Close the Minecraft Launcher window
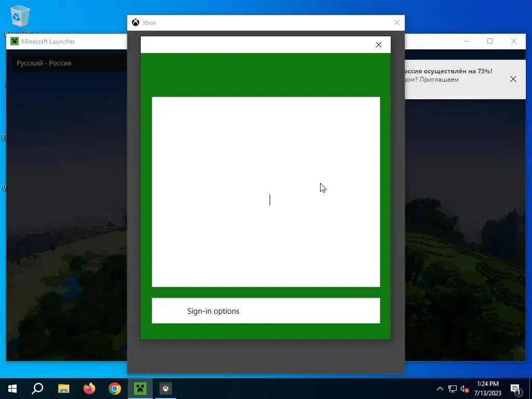 point(514,41)
